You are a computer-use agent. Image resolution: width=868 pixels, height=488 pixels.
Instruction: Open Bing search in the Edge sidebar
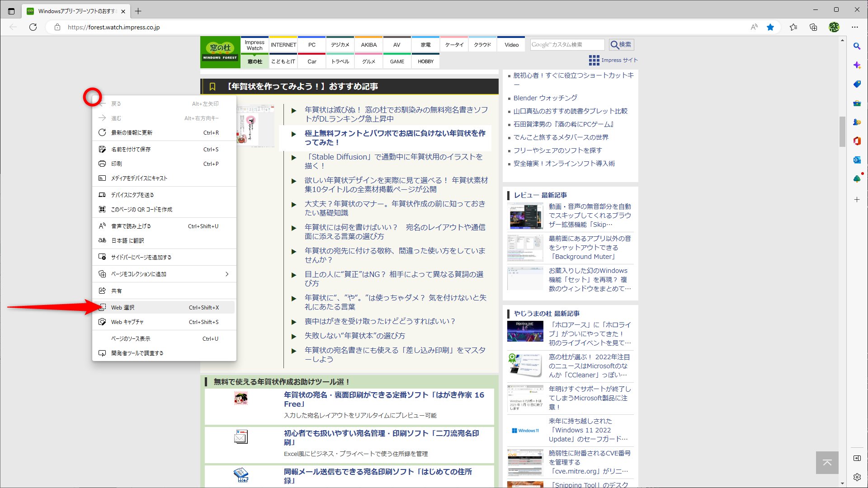tap(857, 46)
